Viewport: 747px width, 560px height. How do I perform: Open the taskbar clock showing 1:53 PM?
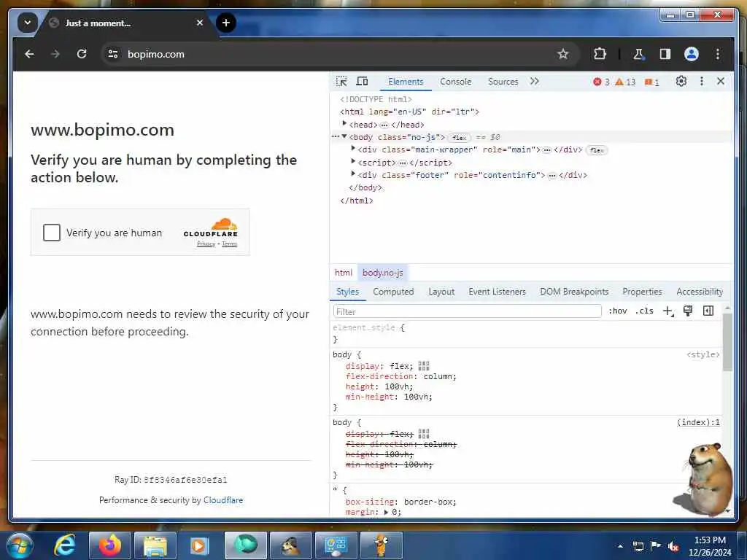point(710,545)
